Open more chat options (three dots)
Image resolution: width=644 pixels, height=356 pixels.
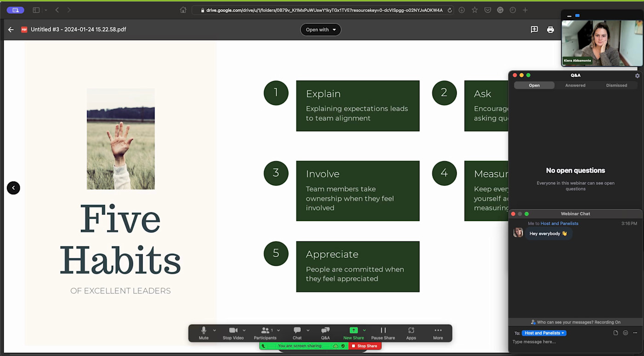(635, 333)
